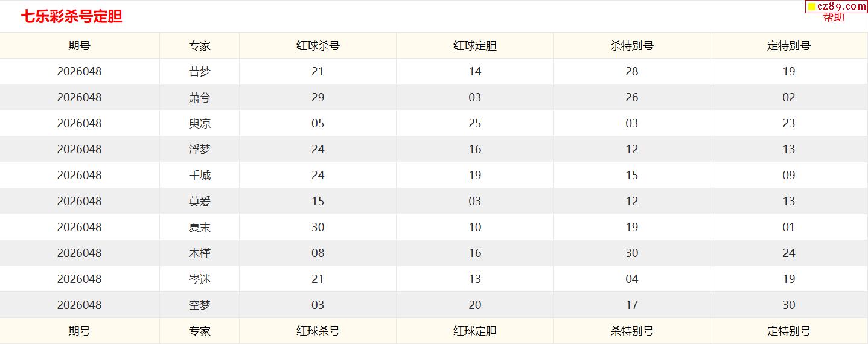Viewport: 868px width, 344px height.
Task: Click on expert 千城
Action: click(x=199, y=176)
